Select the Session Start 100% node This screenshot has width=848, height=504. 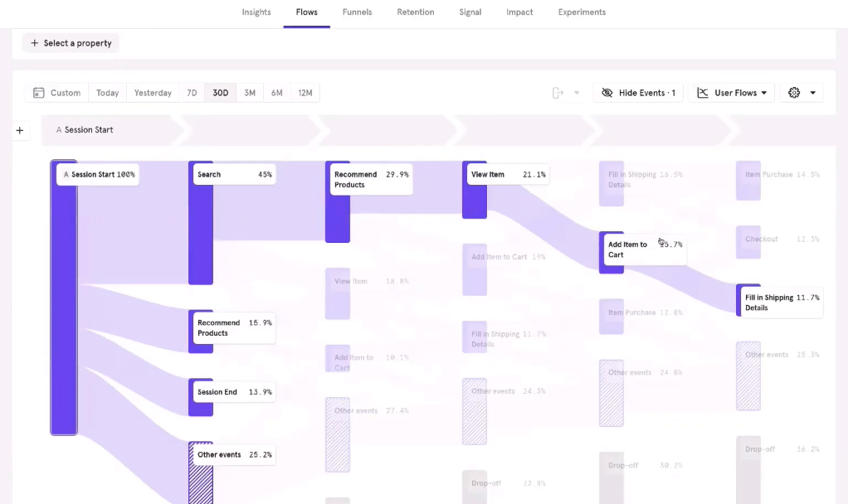point(98,174)
